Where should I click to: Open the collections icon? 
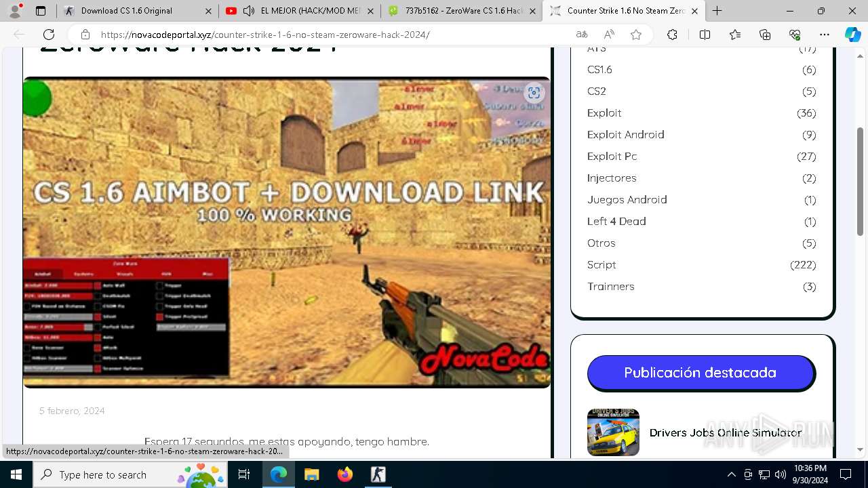765,35
